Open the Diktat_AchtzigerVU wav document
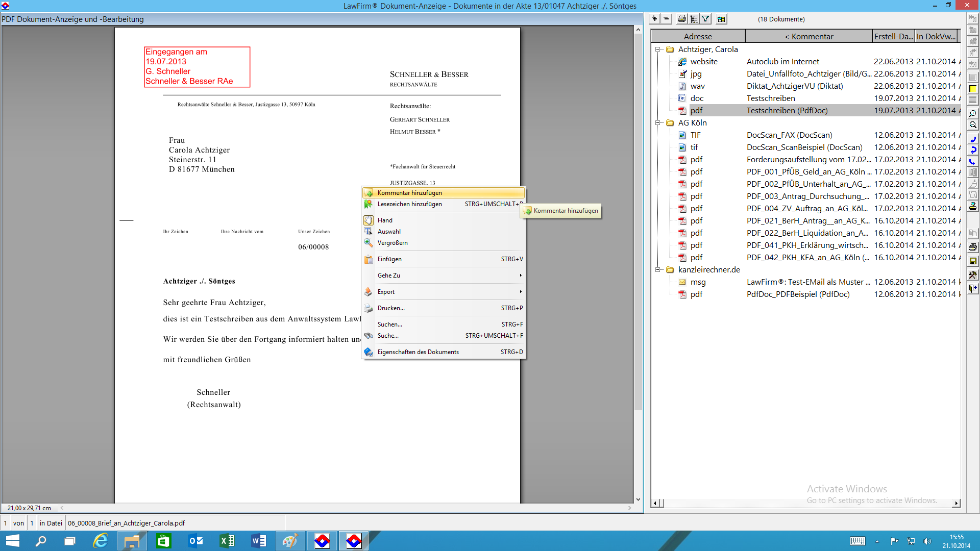980x551 pixels. 794,86
